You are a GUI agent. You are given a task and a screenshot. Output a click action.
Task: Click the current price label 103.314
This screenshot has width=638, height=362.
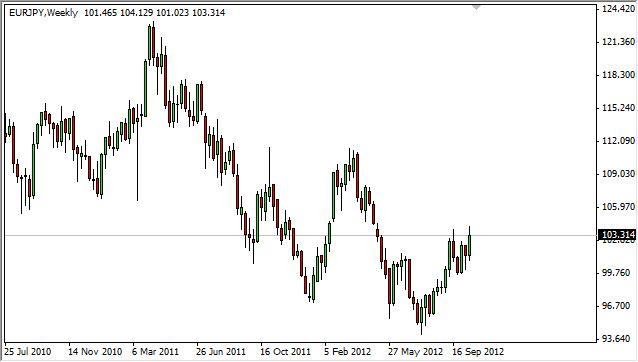point(618,235)
